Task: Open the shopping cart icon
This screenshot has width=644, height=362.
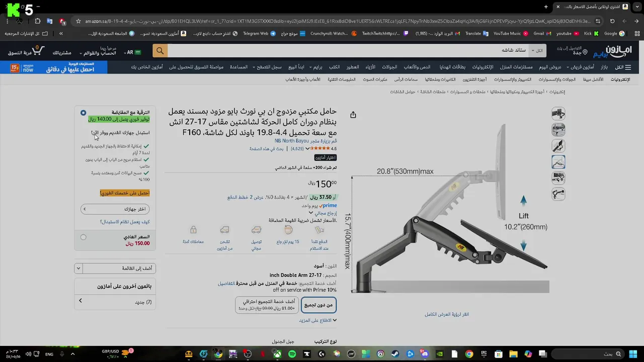Action: pos(39,50)
